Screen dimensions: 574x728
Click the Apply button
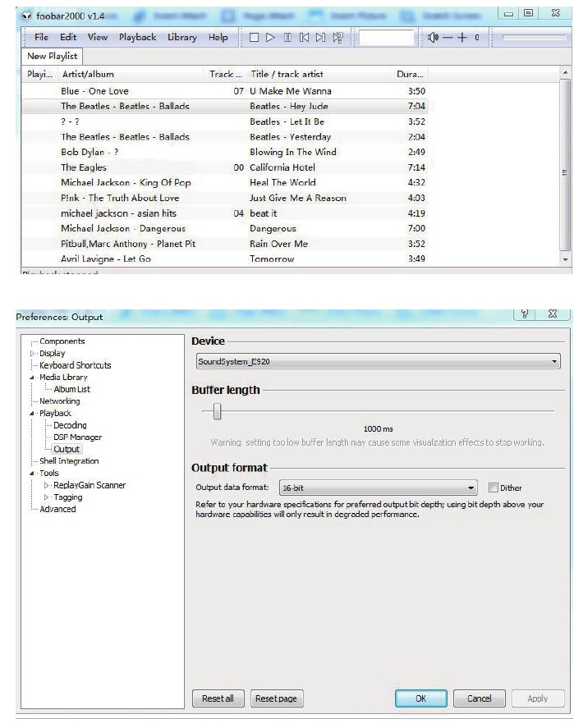pyautogui.click(x=537, y=698)
